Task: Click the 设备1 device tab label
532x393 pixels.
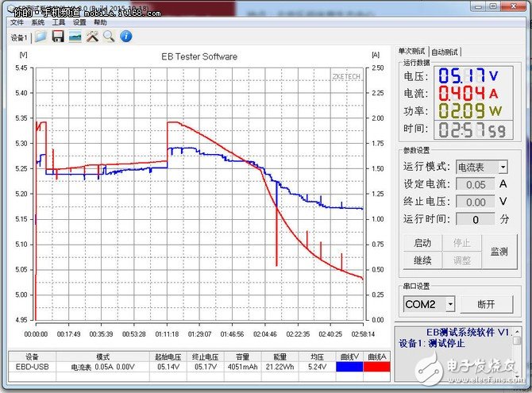Action: pos(19,37)
